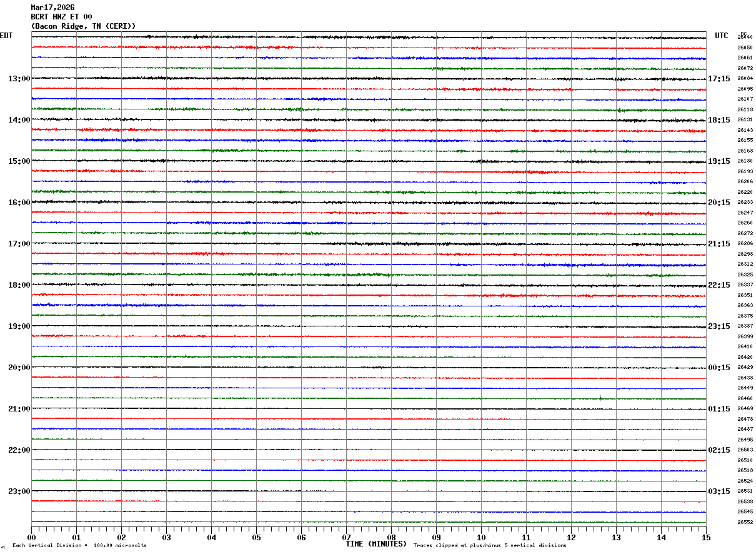Select the DC offset value 26180
This screenshot has width=756, height=554.
tap(745, 161)
